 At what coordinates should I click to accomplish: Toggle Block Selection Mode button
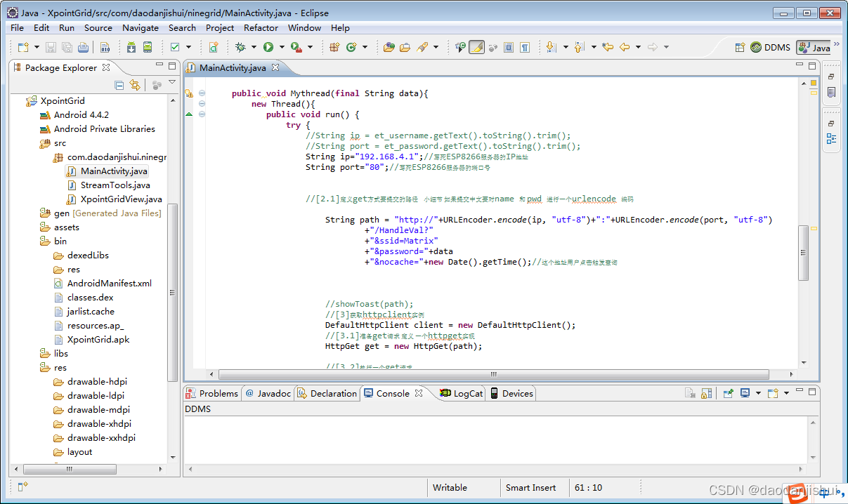click(x=508, y=47)
